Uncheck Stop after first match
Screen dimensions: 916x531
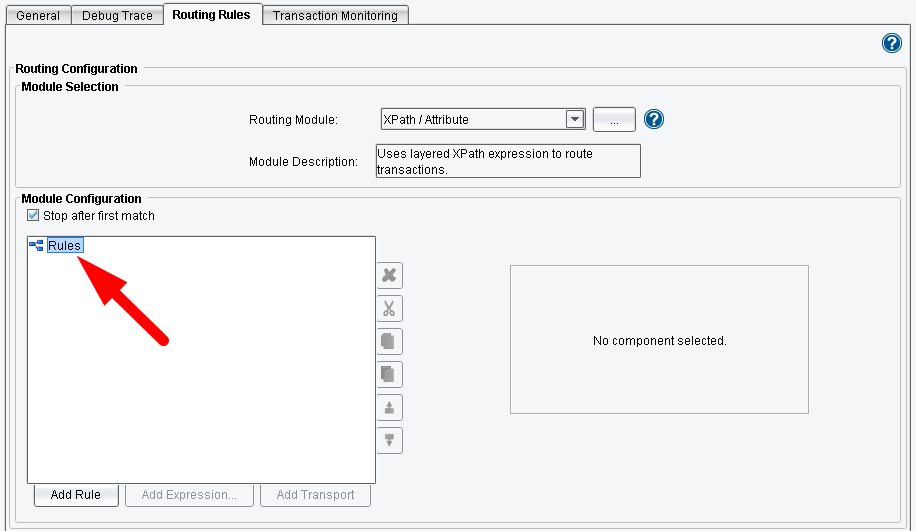click(x=33, y=215)
